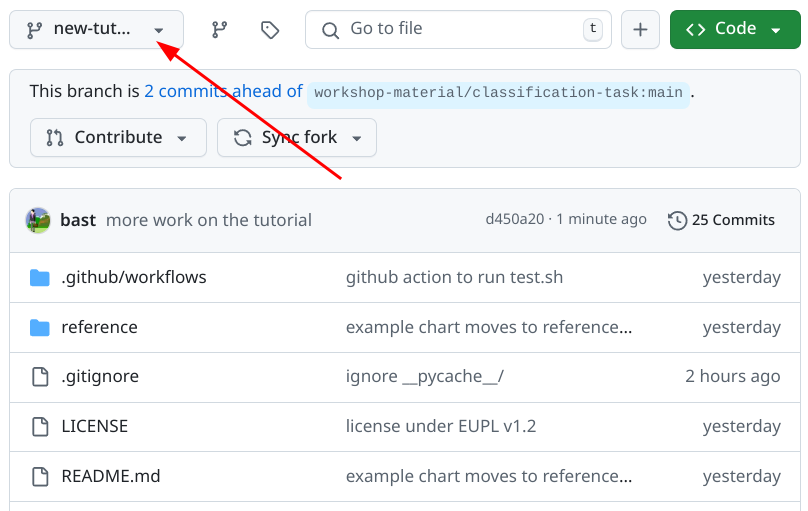Image resolution: width=808 pixels, height=511 pixels.
Task: Click the LICENSE file icon
Action: [x=40, y=427]
